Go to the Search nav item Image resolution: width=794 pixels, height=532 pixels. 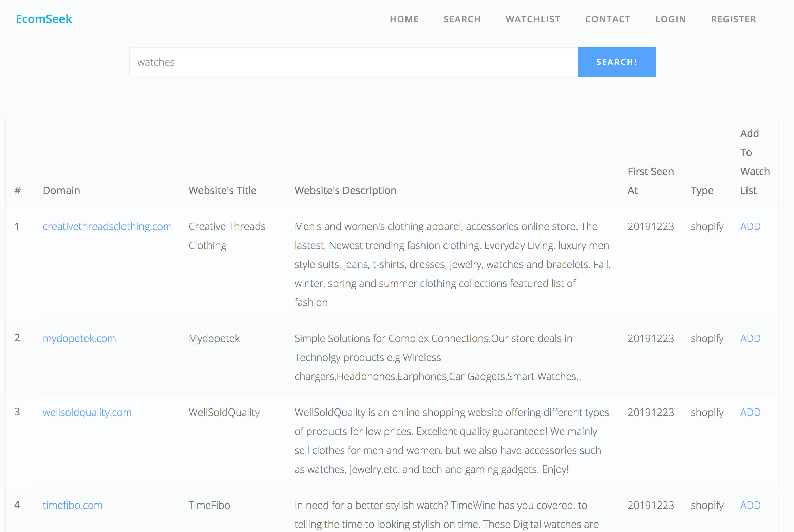click(462, 19)
